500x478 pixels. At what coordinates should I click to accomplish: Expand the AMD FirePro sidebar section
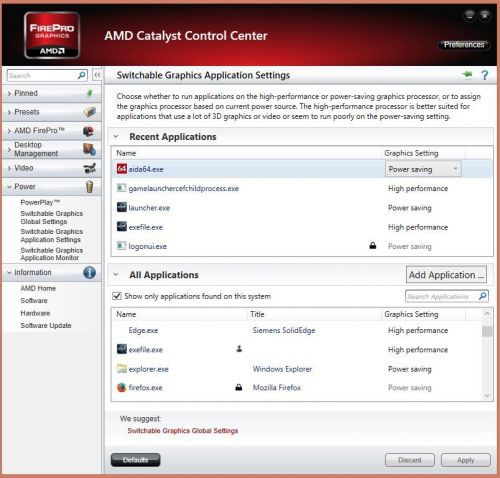point(9,131)
